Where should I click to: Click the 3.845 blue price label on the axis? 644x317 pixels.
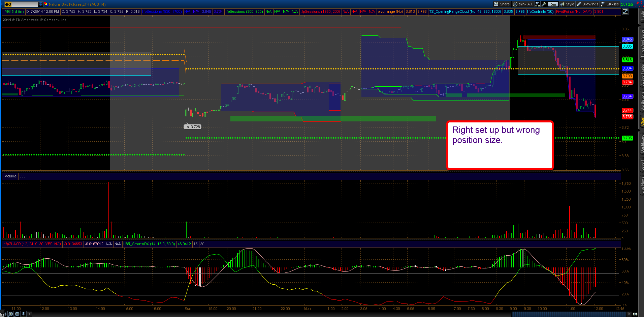627,39
